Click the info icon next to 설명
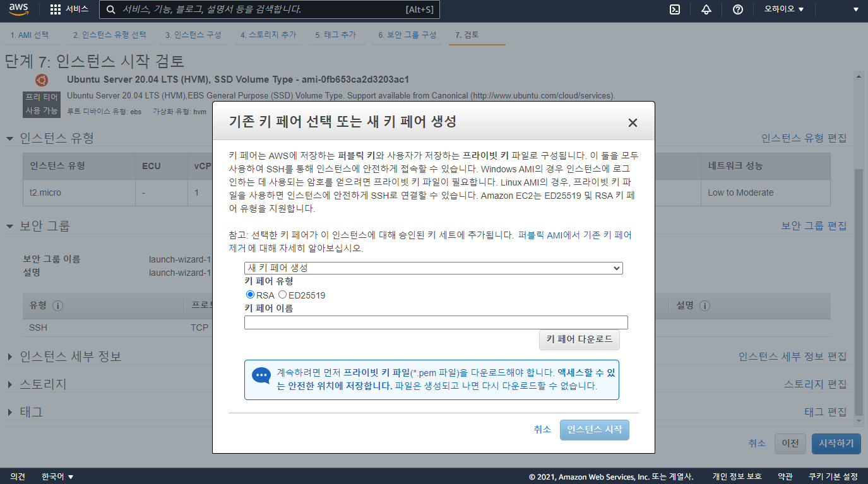This screenshot has height=484, width=868. tap(705, 305)
